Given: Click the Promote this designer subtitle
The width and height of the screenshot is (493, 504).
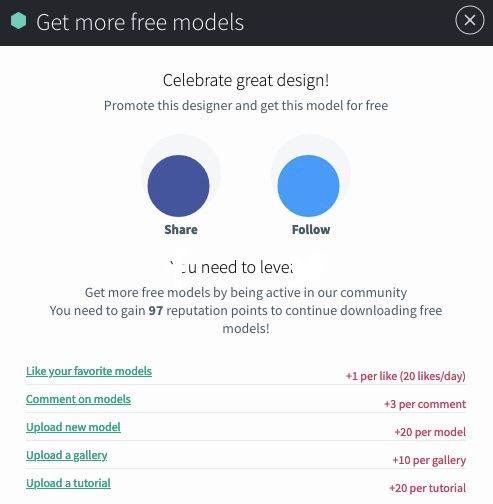Looking at the screenshot, I should point(246,106).
